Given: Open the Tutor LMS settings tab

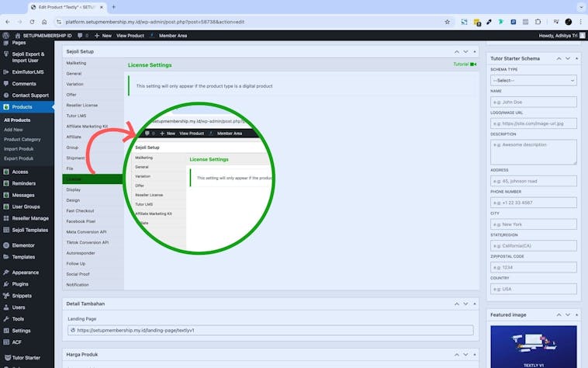Looking at the screenshot, I should (77, 116).
